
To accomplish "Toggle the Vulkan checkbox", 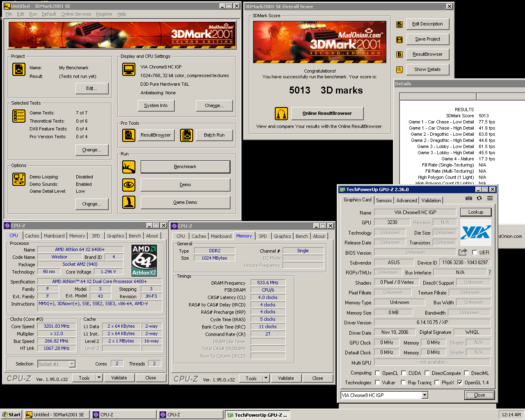I will [x=377, y=382].
